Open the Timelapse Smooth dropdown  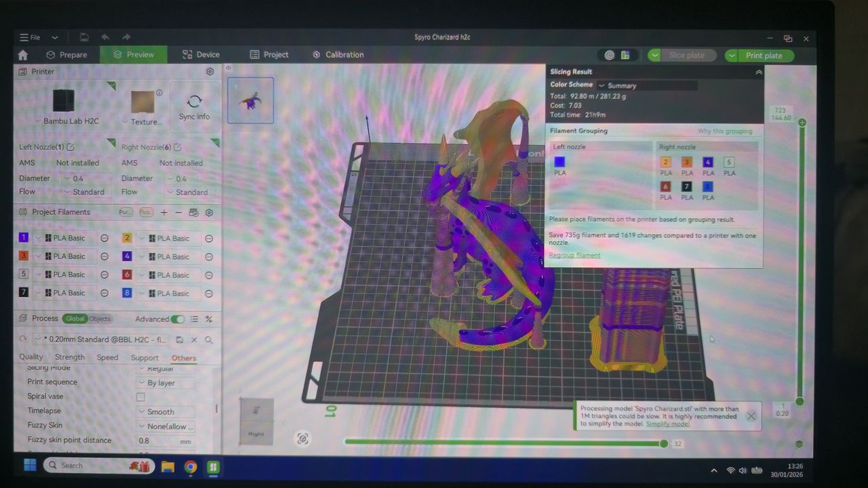[165, 411]
